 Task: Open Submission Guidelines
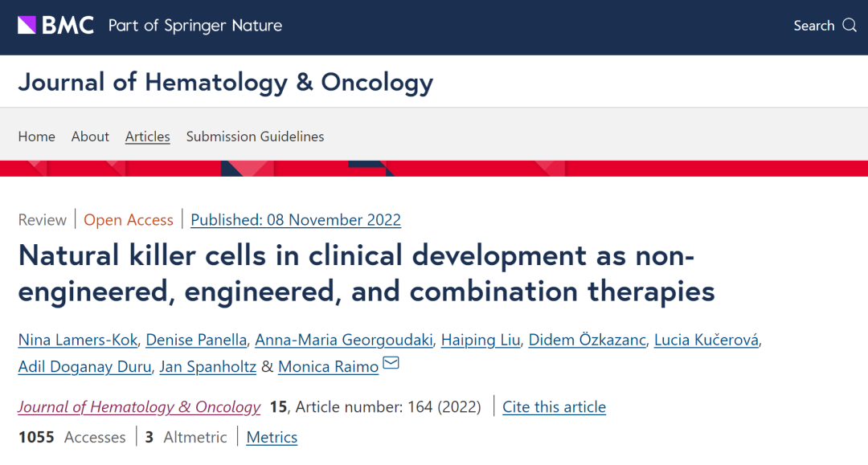256,137
